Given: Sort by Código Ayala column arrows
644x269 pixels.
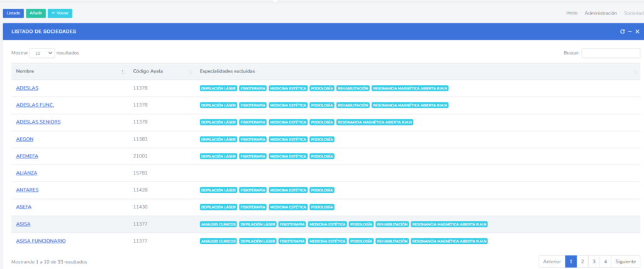Looking at the screenshot, I should click(190, 72).
